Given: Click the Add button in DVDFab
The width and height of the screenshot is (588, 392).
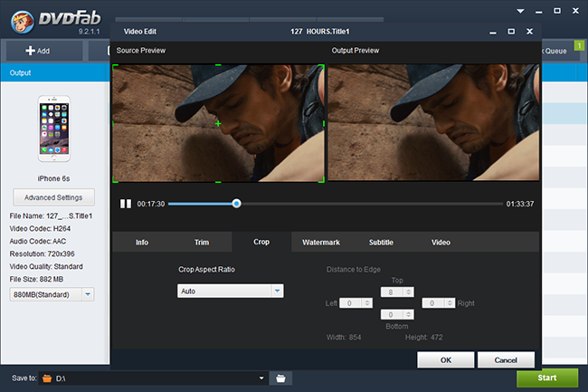Looking at the screenshot, I should 44,51.
